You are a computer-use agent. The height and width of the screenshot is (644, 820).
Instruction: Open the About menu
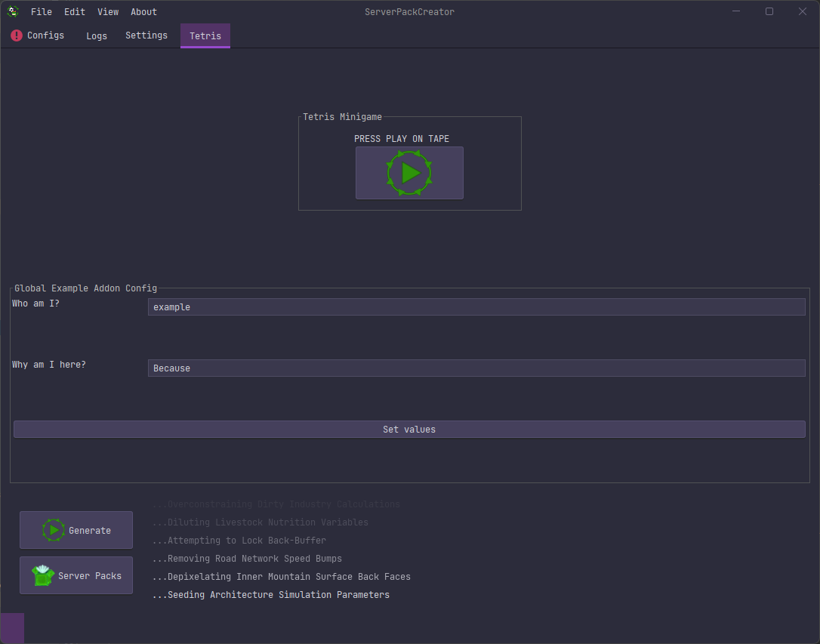pyautogui.click(x=143, y=11)
